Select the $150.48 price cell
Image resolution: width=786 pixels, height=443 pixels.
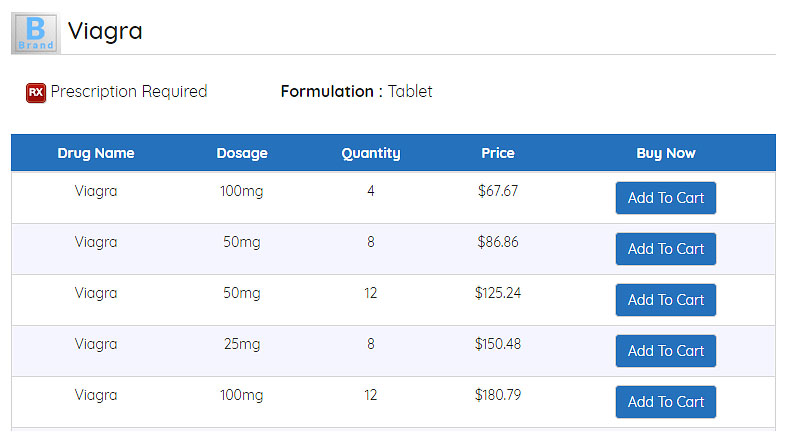(498, 344)
